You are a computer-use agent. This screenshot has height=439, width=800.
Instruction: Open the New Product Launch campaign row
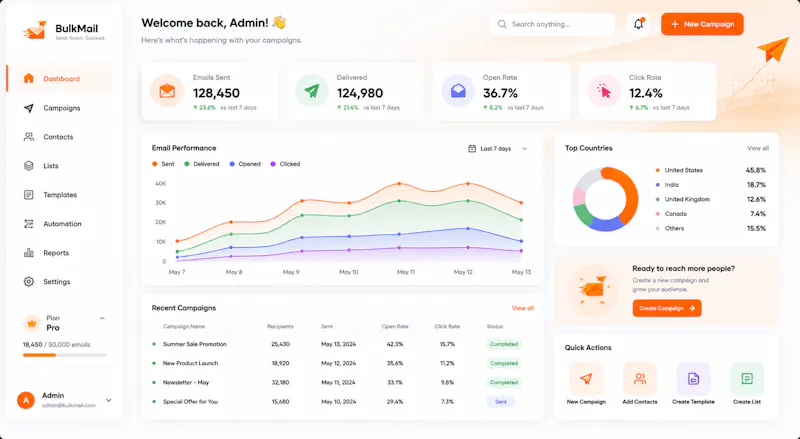pyautogui.click(x=342, y=363)
